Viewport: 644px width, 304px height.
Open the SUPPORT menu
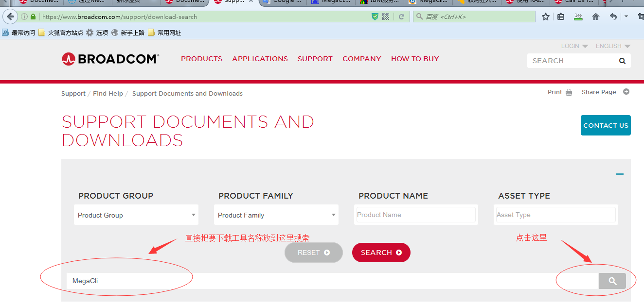coord(315,59)
